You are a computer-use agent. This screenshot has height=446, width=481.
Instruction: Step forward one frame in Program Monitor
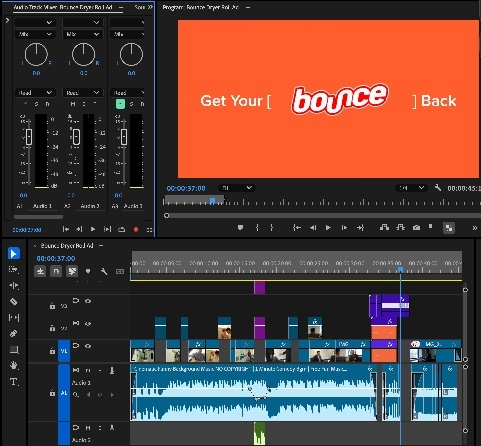click(344, 228)
